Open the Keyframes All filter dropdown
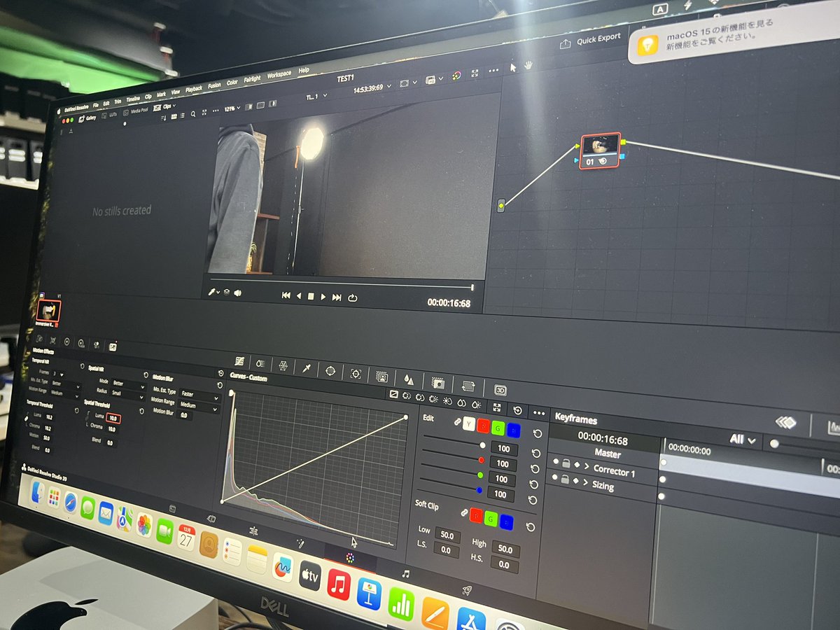840x630 pixels. pos(743,440)
